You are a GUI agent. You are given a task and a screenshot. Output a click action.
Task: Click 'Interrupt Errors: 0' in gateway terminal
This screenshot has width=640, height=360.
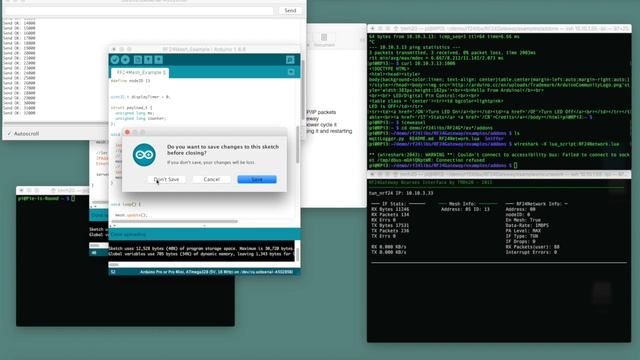(531, 252)
